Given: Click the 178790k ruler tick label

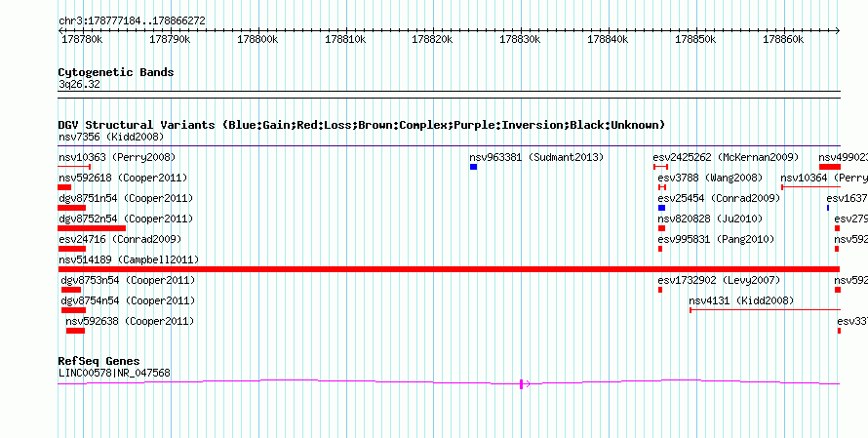Looking at the screenshot, I should [170, 39].
